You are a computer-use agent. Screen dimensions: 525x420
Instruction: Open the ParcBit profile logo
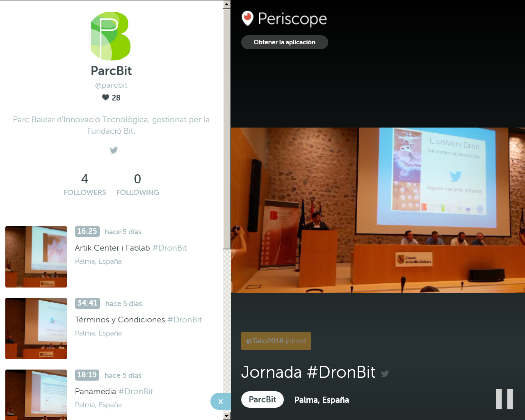(111, 36)
